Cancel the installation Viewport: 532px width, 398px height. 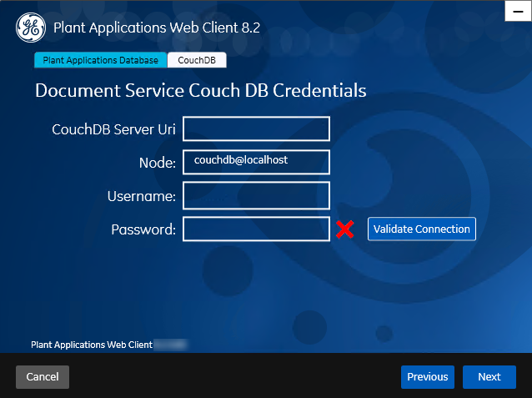pos(43,377)
